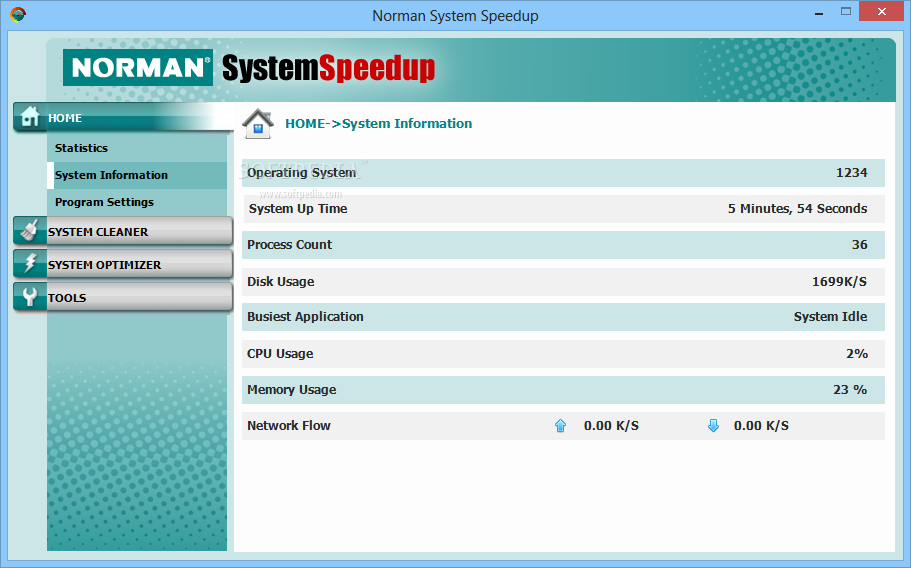
Task: Click the Busiest Application label
Action: (x=305, y=317)
